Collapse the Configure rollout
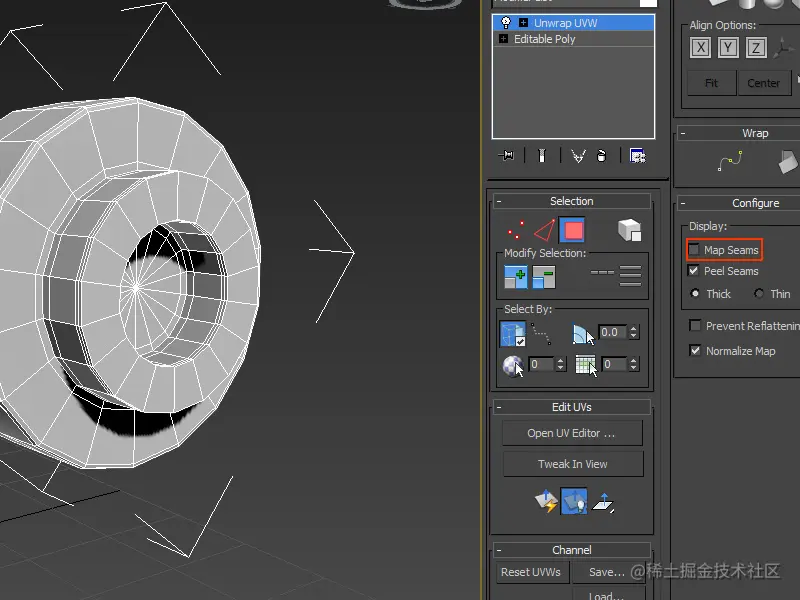800x600 pixels. click(683, 203)
